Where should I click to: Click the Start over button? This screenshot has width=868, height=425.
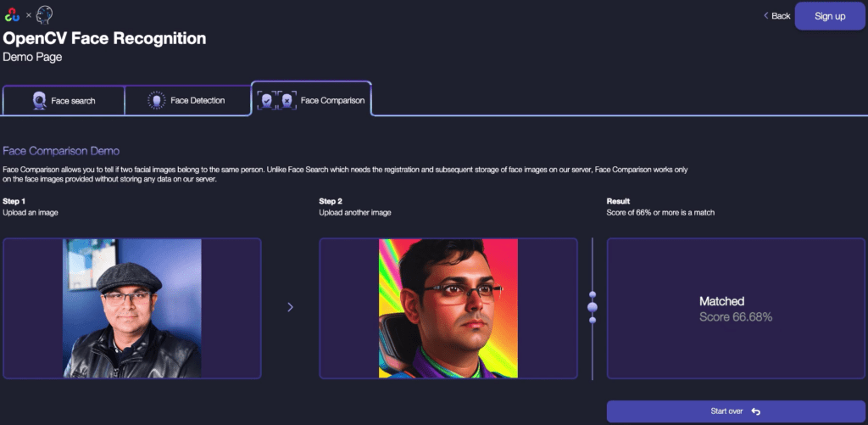[736, 411]
